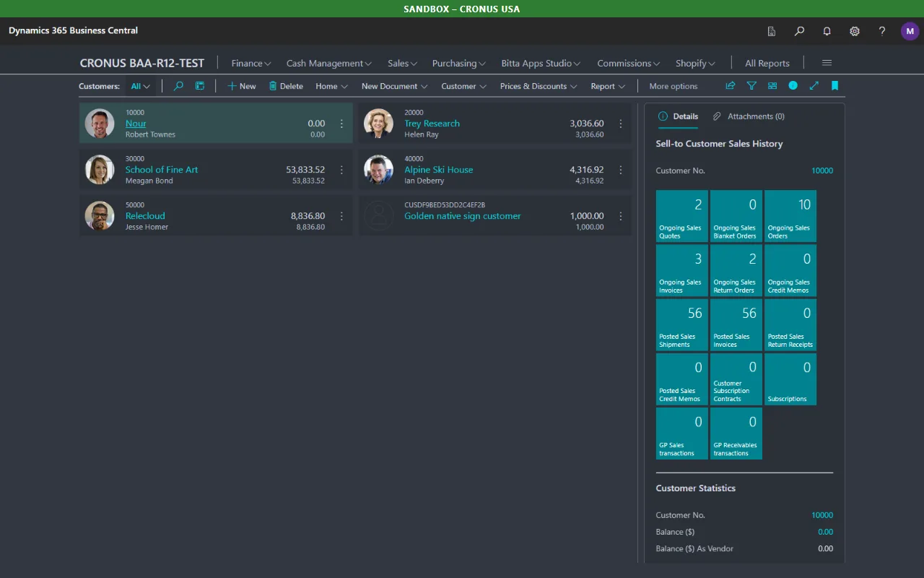Expand the page to full width
The width and height of the screenshot is (924, 578).
coord(814,85)
